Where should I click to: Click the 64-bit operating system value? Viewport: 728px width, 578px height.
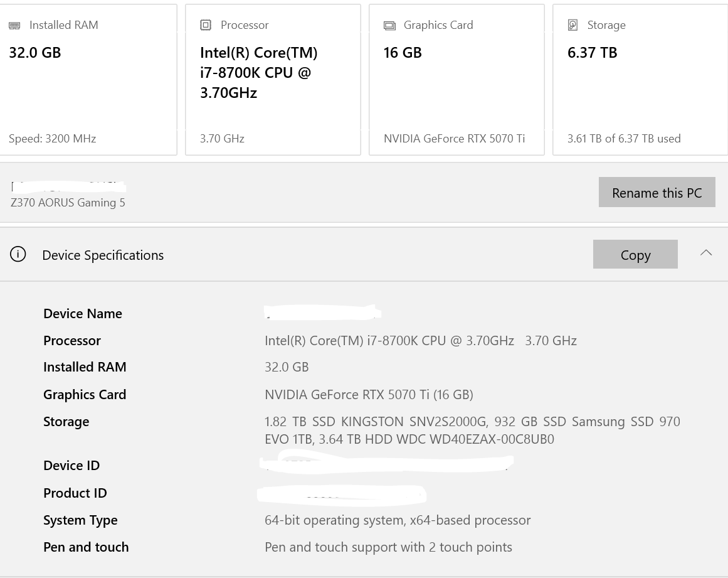point(398,520)
